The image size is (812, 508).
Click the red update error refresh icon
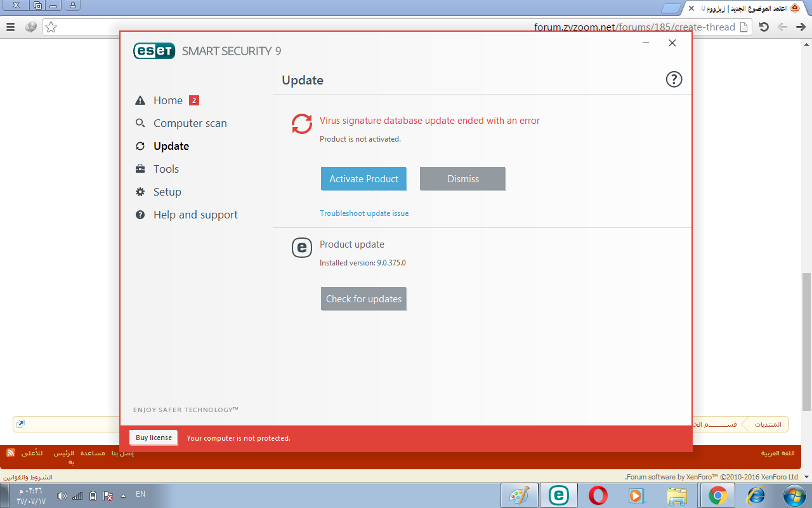[302, 124]
